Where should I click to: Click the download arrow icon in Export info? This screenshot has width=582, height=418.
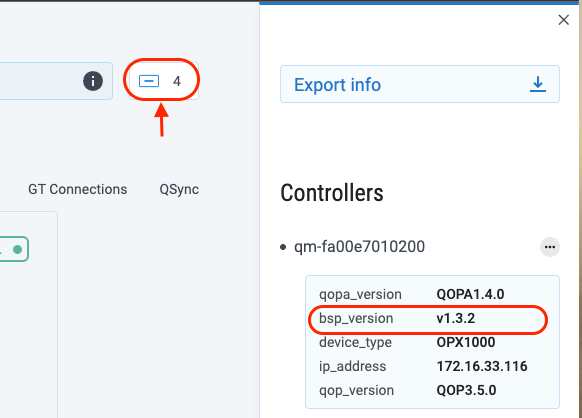tap(537, 84)
